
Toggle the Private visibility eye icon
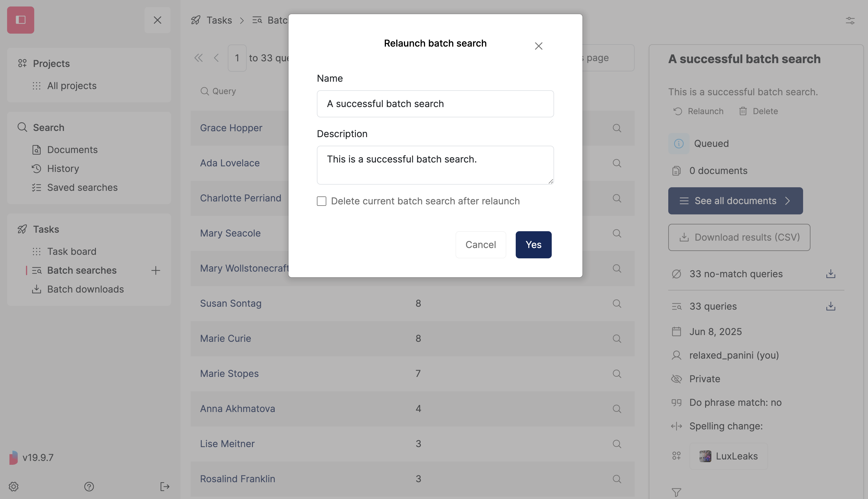coord(677,379)
